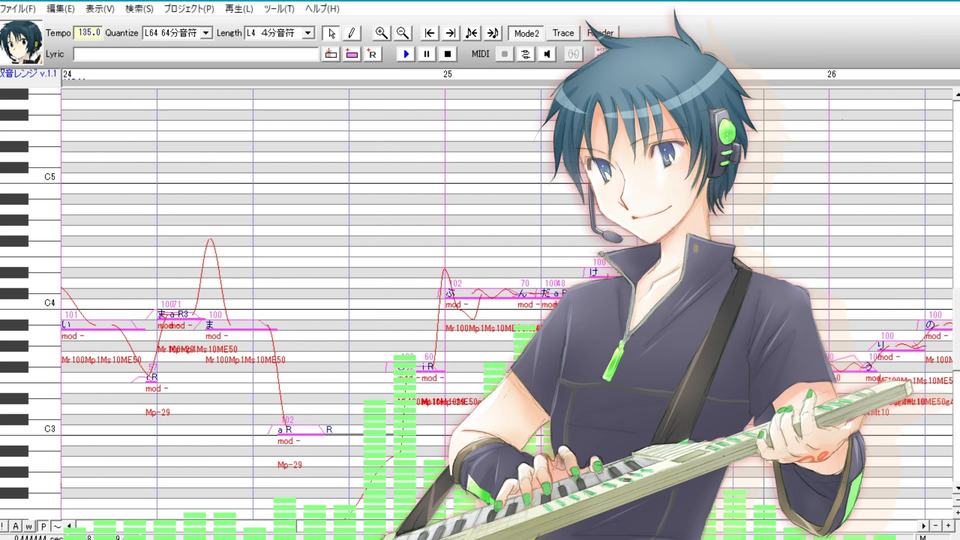Click the plus zoom button at bottom right
Viewport: 960px width, 540px height.
tap(947, 526)
